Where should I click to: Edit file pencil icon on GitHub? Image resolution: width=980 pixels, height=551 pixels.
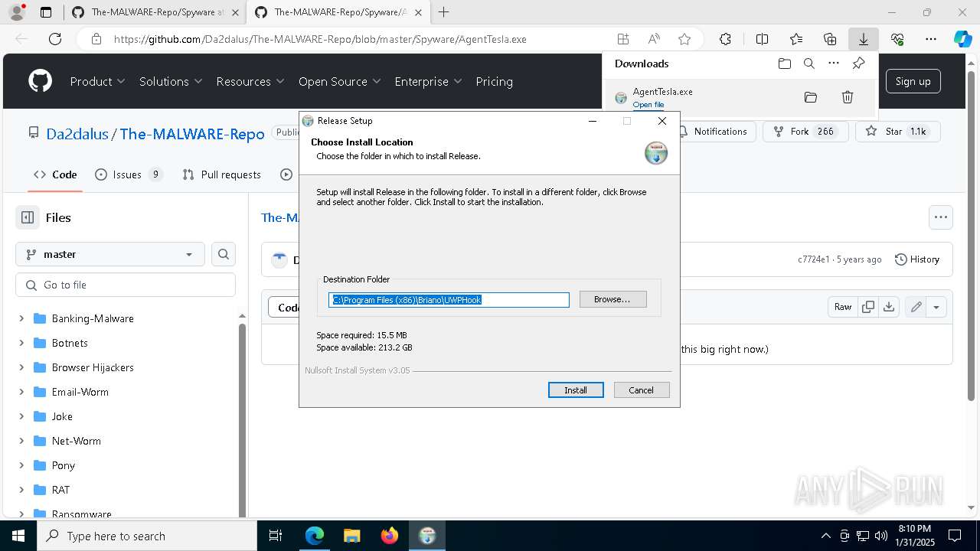[916, 307]
